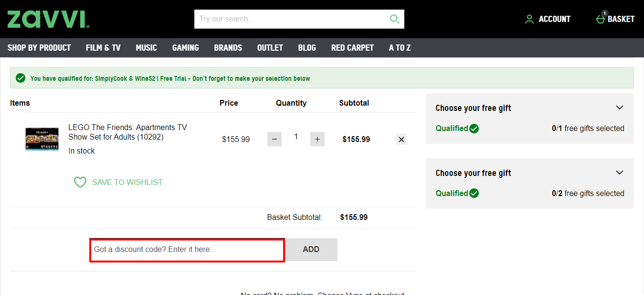This screenshot has height=295, width=644.
Task: Open Shop By Product menu
Action: [39, 48]
